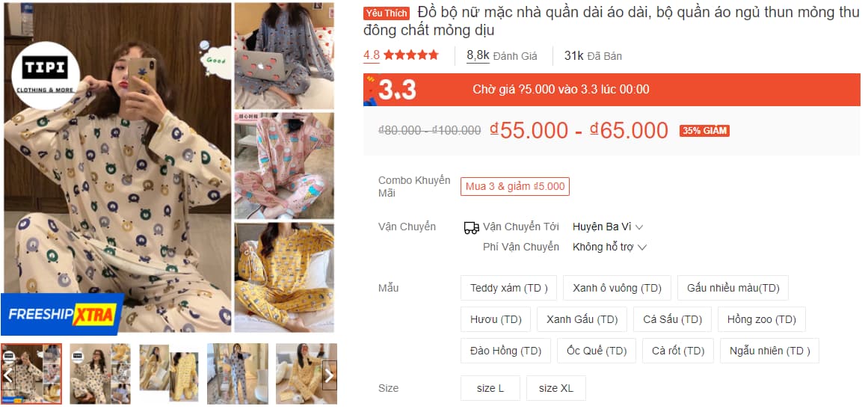This screenshot has width=868, height=409.
Task: Click the Freeship Xtra badge
Action: [62, 314]
